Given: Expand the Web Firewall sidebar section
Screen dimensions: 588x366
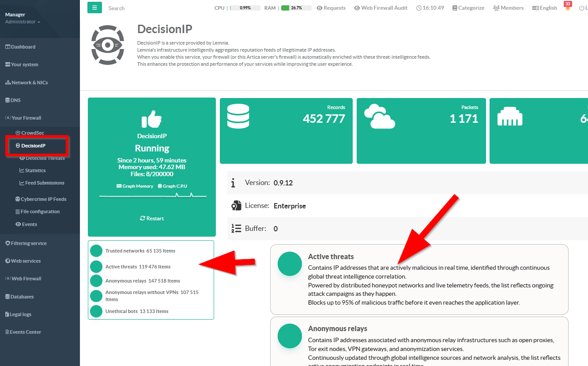Looking at the screenshot, I should tap(26, 279).
